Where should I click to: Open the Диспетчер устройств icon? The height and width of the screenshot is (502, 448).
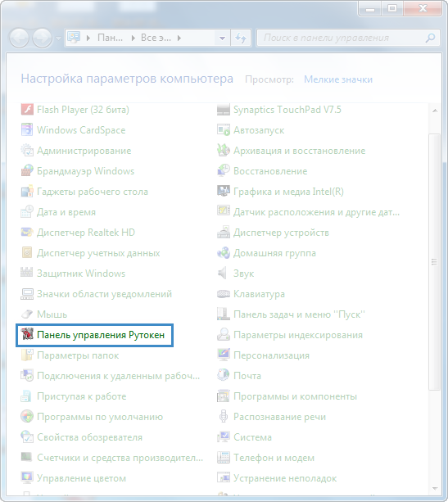(224, 233)
